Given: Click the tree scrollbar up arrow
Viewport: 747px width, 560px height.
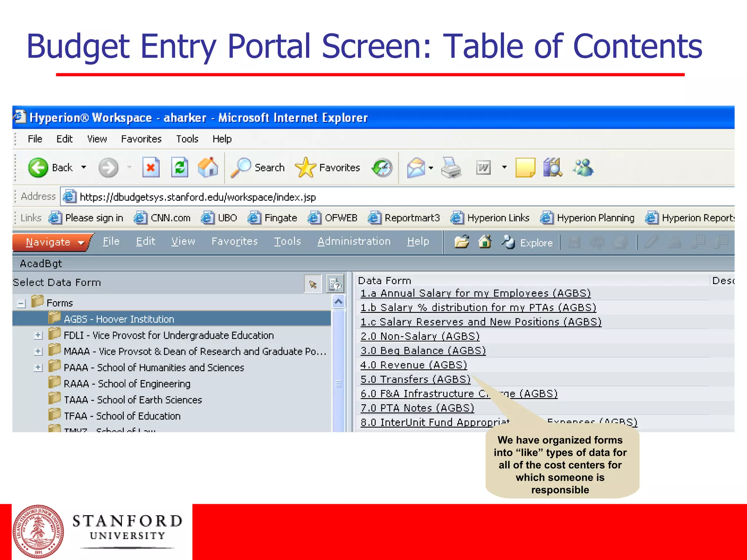Looking at the screenshot, I should point(338,302).
